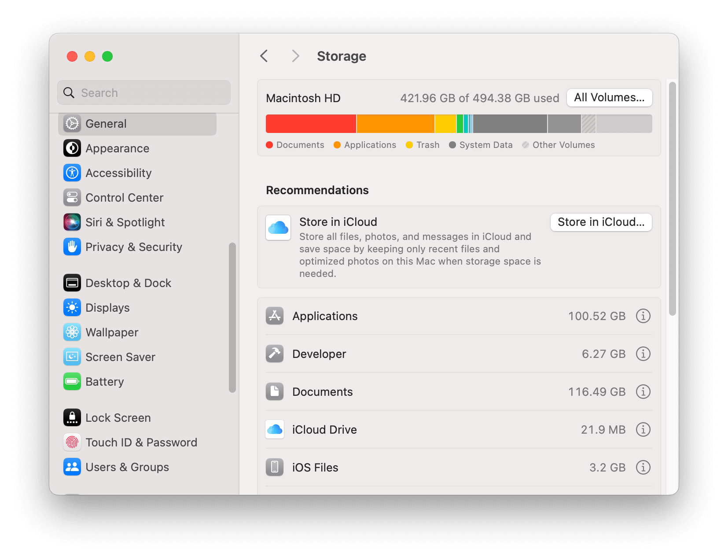Image resolution: width=728 pixels, height=560 pixels.
Task: Go back with the left chevron
Action: tap(264, 56)
